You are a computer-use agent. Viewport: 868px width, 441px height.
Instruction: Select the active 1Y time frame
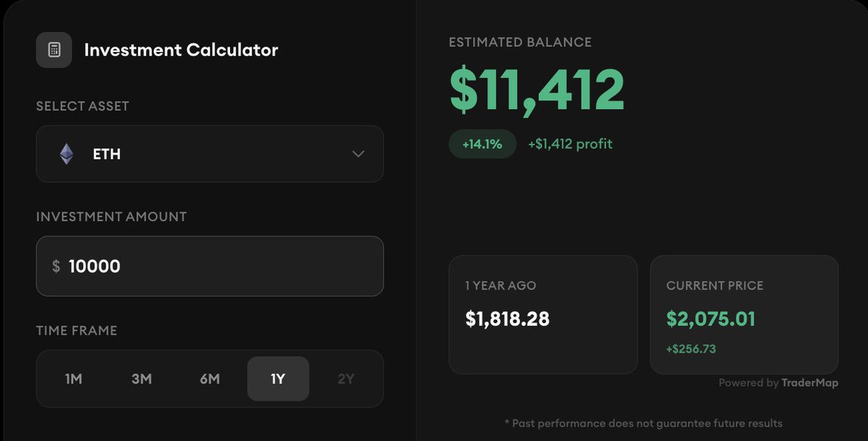pos(278,379)
